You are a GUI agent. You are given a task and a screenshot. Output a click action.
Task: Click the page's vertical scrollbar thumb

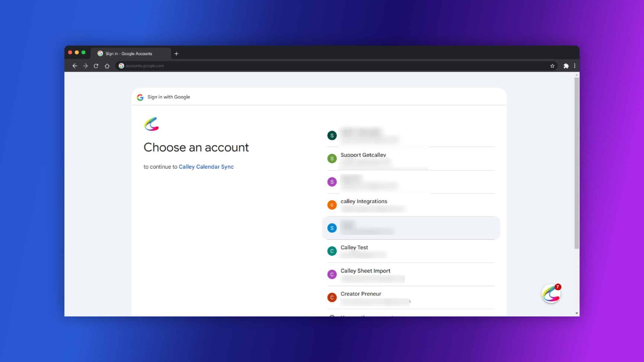(577, 163)
